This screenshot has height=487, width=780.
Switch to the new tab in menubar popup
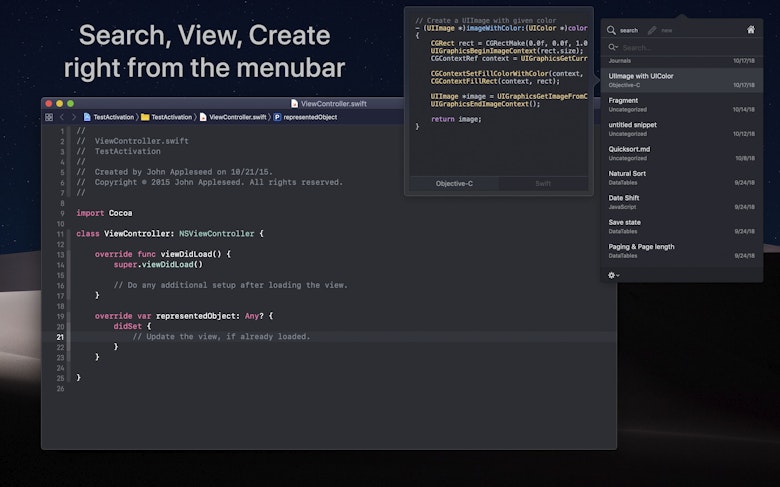667,30
